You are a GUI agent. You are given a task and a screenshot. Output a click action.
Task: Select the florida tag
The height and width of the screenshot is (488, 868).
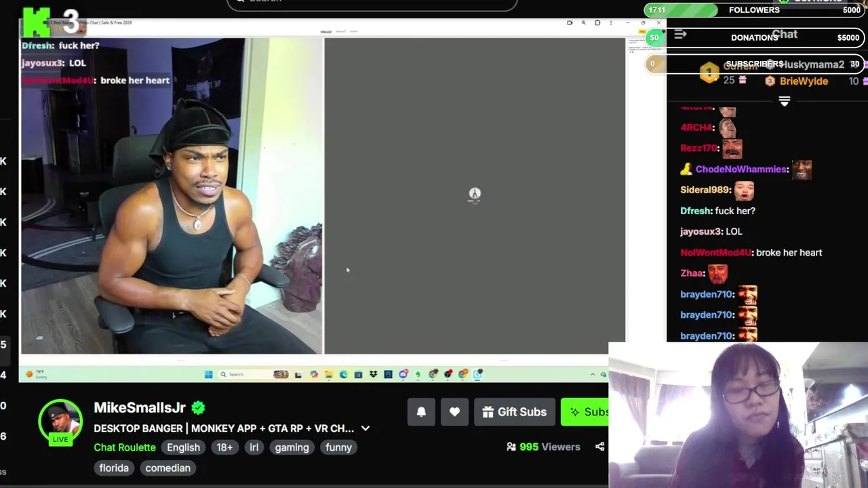(x=114, y=468)
